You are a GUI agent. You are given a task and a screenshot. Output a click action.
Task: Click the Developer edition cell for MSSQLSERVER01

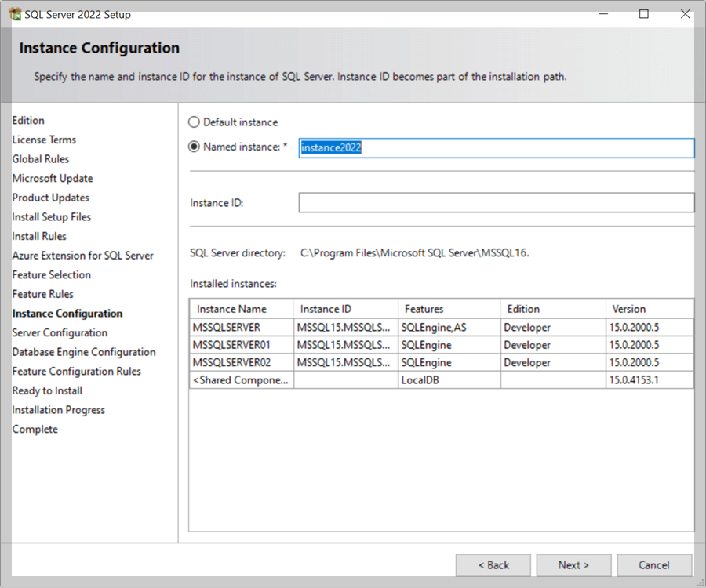(553, 345)
